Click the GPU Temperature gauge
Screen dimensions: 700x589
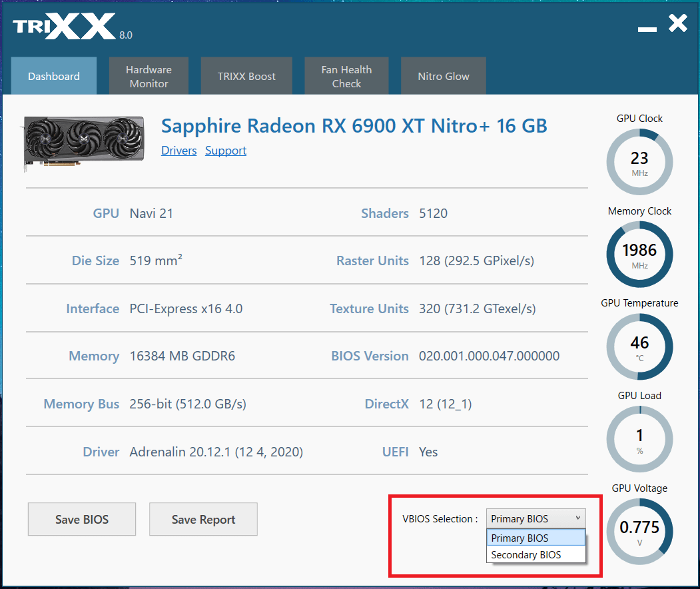pos(639,346)
